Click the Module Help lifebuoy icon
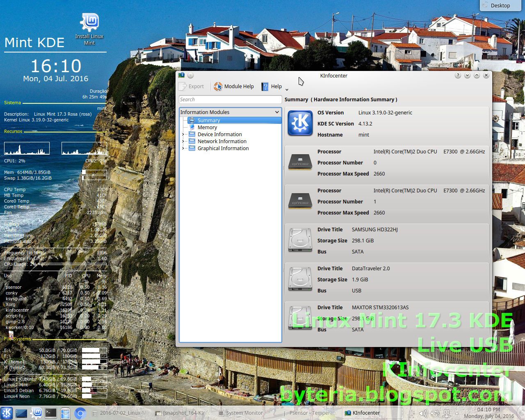 218,86
